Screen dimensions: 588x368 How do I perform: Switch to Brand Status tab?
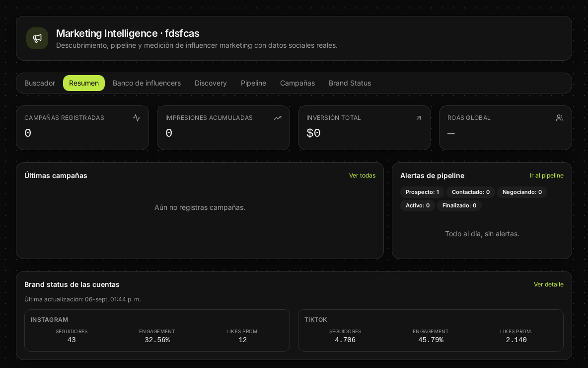(x=350, y=83)
